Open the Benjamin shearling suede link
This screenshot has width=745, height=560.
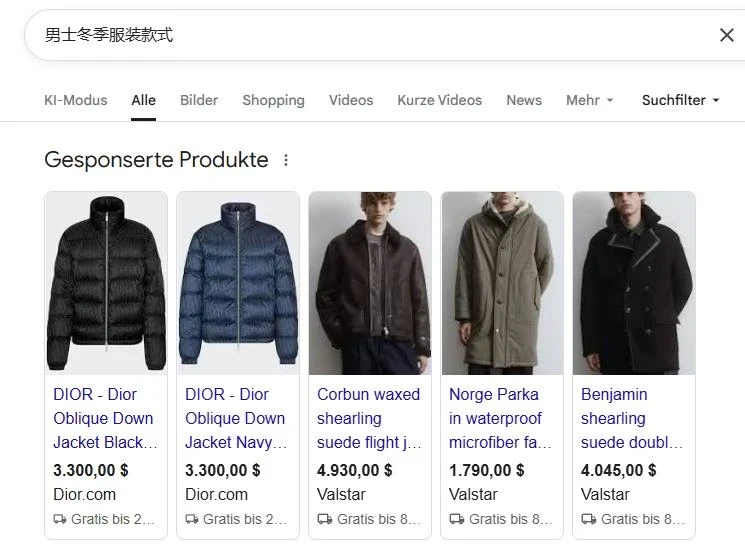(x=632, y=418)
